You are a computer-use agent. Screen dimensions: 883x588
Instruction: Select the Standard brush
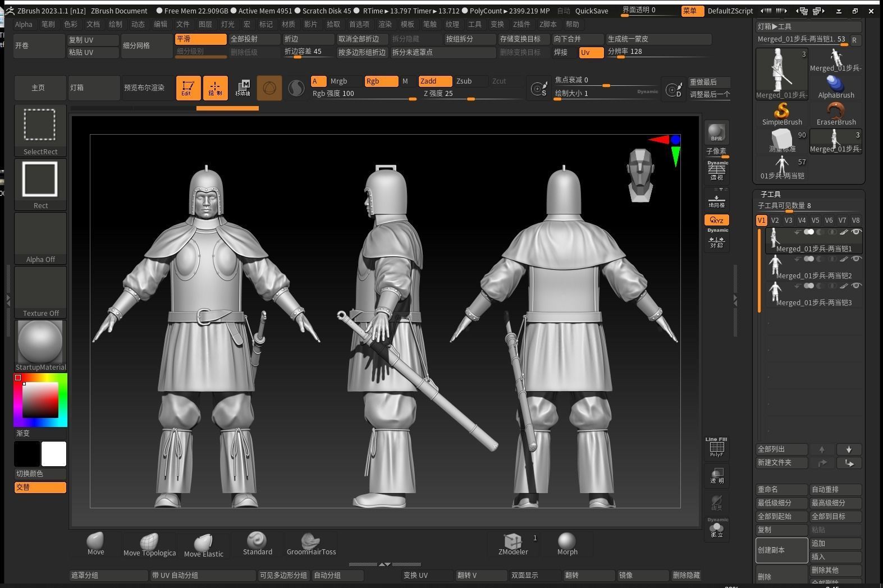pyautogui.click(x=258, y=544)
